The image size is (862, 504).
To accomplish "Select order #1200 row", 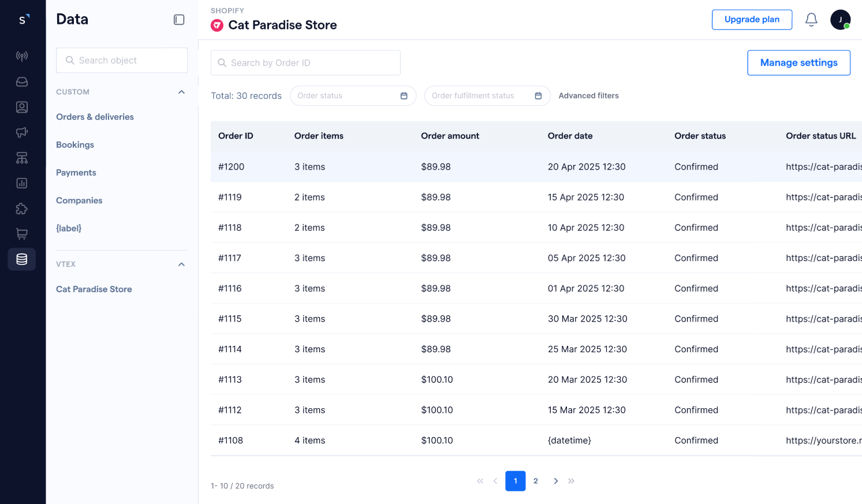I will [536, 167].
